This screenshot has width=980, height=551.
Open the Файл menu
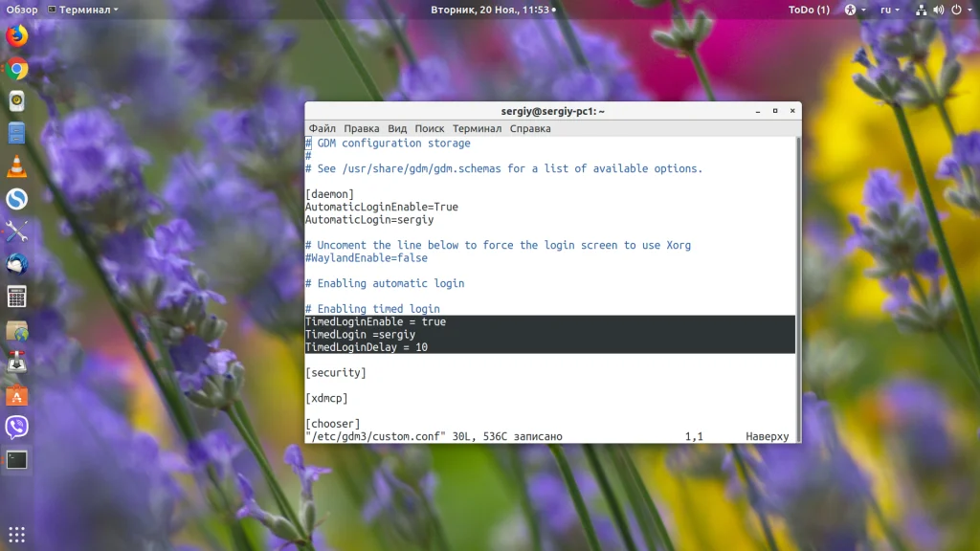pos(322,128)
